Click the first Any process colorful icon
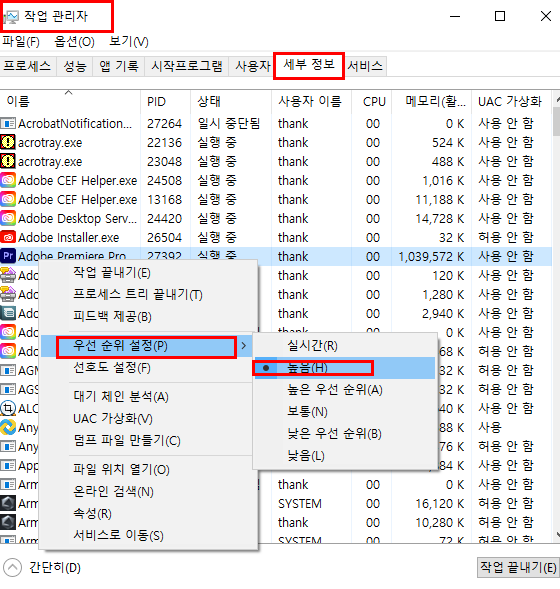Image resolution: width=560 pixels, height=589 pixels. pyautogui.click(x=8, y=427)
